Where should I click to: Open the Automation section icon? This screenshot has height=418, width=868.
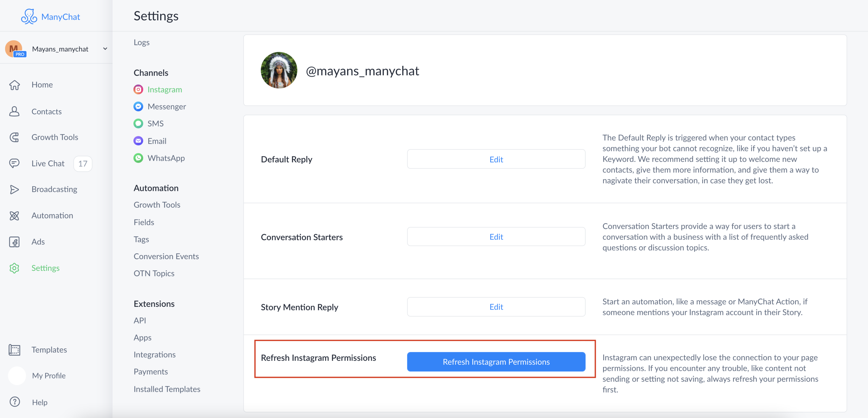pos(14,215)
